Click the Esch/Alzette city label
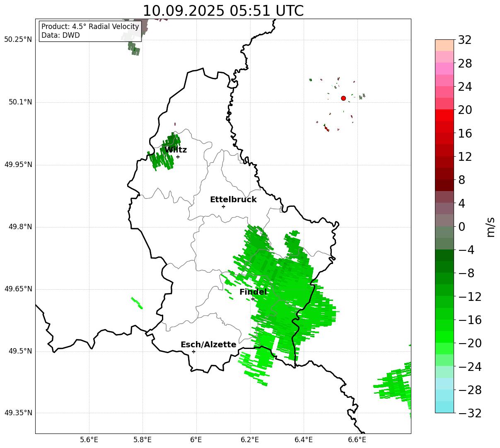The image size is (500, 448). [208, 345]
